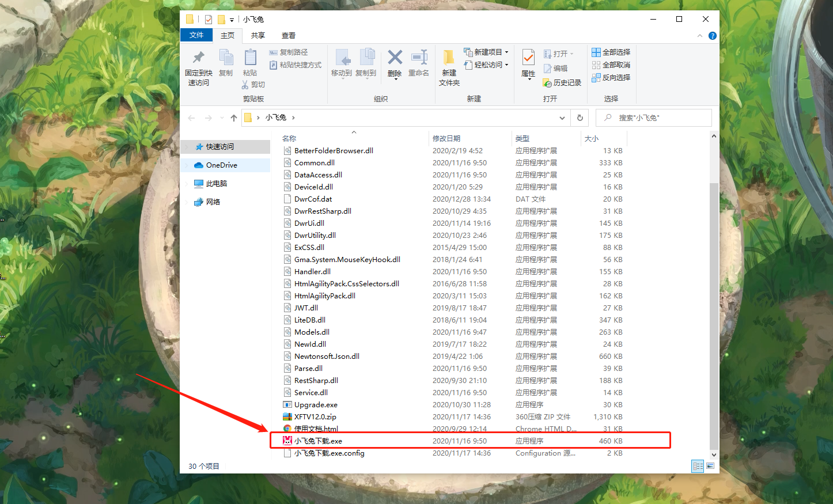This screenshot has width=833, height=504.
Task: Click the Paste icon in ribbon
Action: point(250,58)
